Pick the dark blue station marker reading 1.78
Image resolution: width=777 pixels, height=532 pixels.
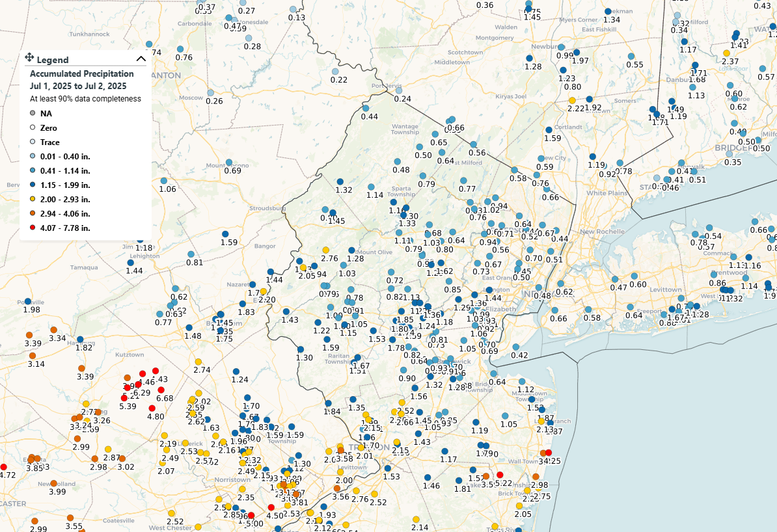392,339
